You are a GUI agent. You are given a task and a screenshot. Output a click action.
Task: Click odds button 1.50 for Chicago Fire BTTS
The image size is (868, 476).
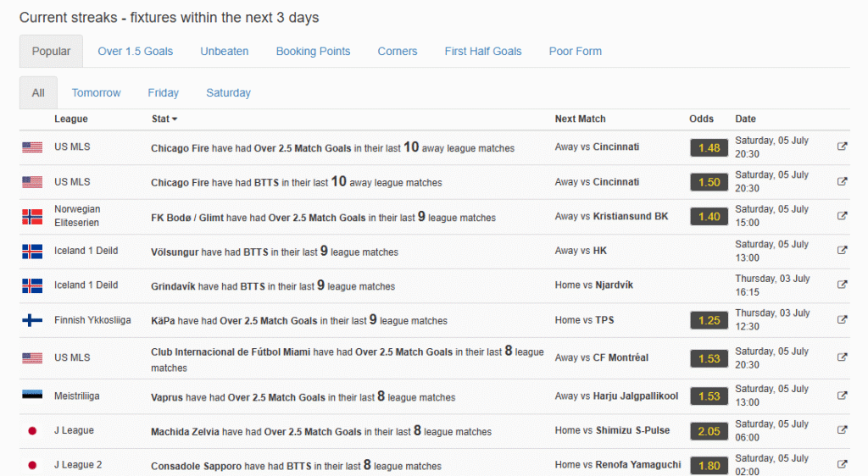[x=709, y=182]
